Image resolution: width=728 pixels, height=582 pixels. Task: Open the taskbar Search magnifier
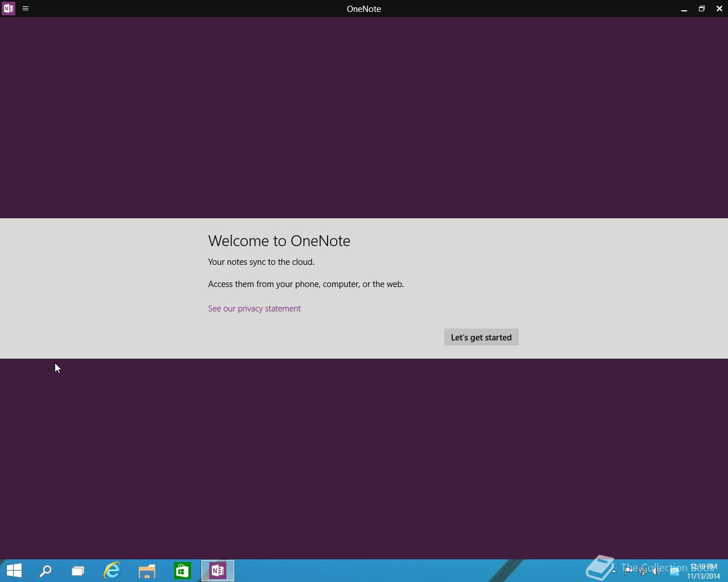[x=45, y=571]
